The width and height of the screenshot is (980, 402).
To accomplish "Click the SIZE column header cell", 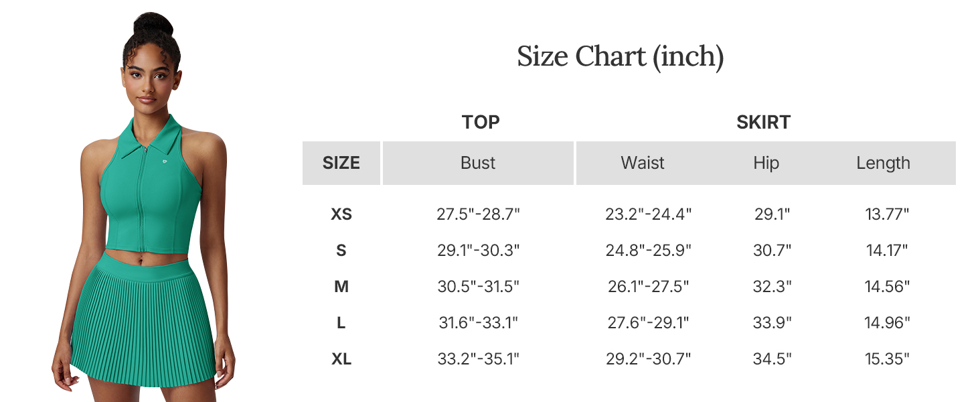I will [x=341, y=163].
